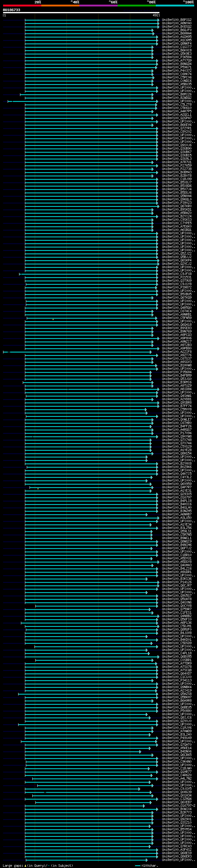Viewport: 197px width, 868px height.
Task: Select hit label UniRef100_P22738
Action: [177, 169]
